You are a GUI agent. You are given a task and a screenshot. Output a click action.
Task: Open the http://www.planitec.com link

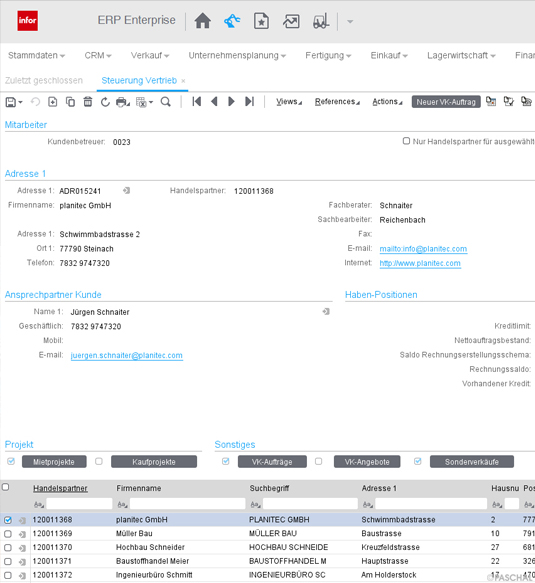click(420, 263)
